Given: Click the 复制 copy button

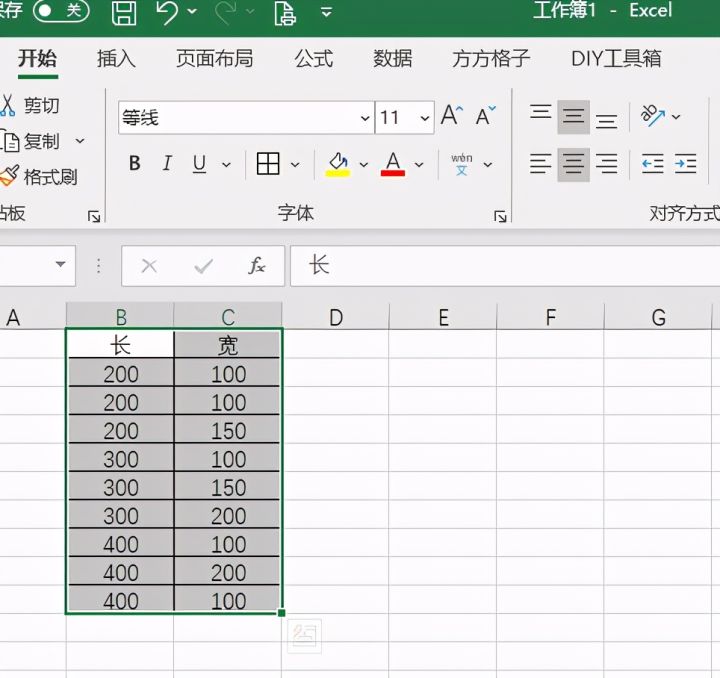Looking at the screenshot, I should point(30,141).
